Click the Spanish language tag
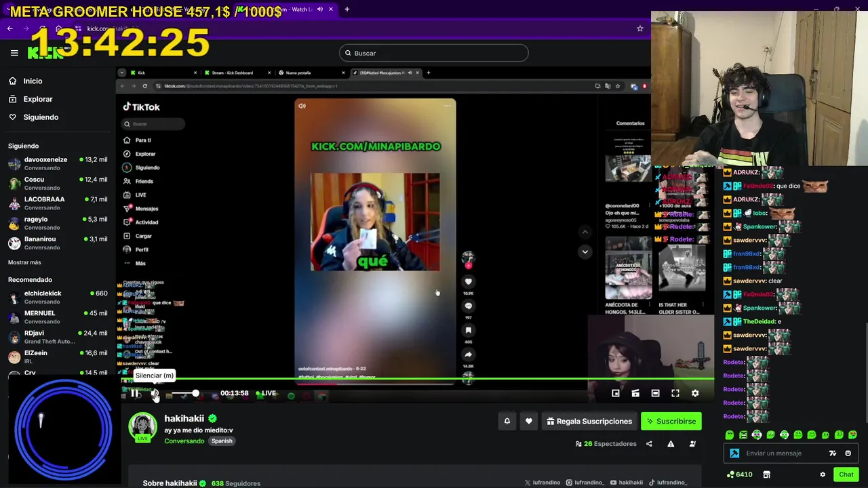 [x=222, y=441]
